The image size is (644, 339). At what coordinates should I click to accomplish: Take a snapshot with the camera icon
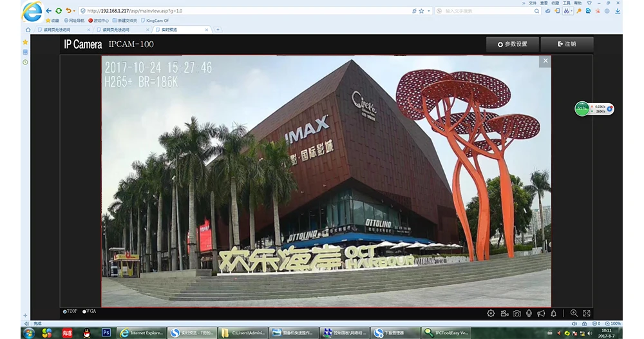coord(516,313)
